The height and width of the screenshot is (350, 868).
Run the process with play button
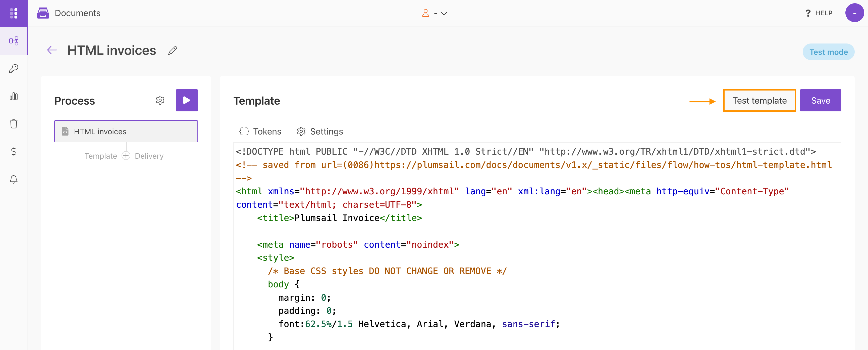pos(187,100)
